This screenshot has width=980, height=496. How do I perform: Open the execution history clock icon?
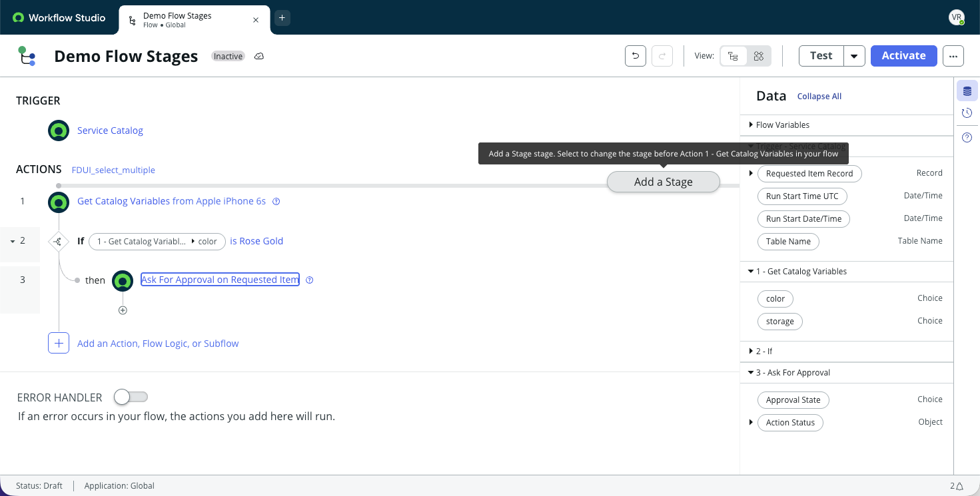pyautogui.click(x=967, y=113)
